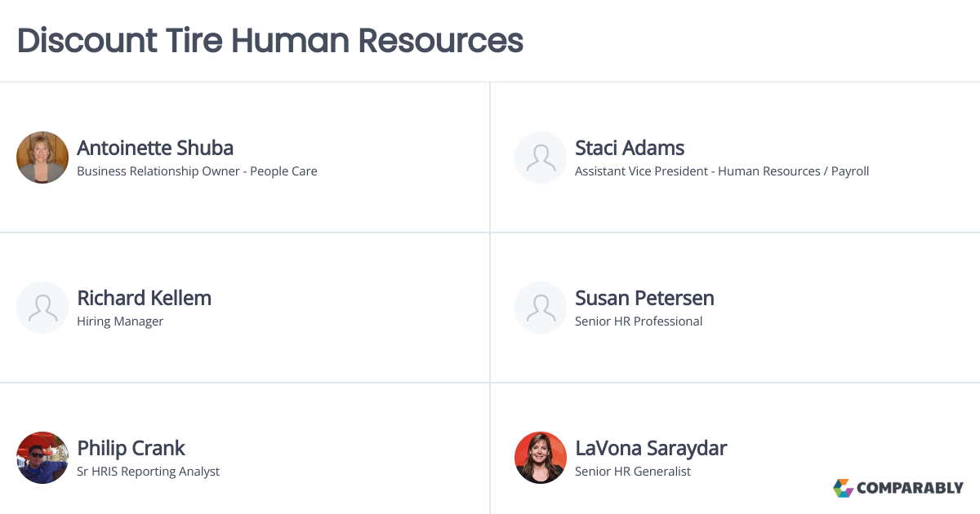
Task: Click the Discount Tire Human Resources heading
Action: click(x=270, y=40)
